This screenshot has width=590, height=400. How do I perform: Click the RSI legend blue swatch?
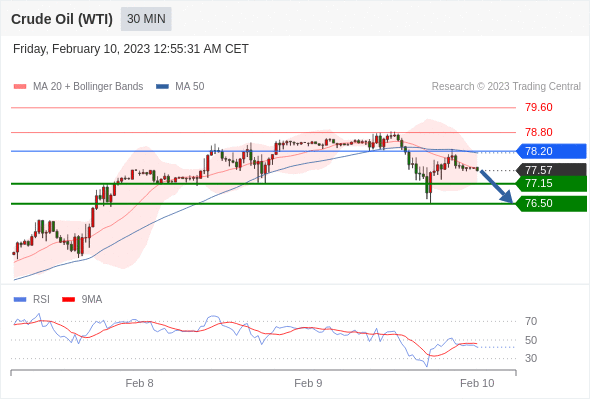20,300
